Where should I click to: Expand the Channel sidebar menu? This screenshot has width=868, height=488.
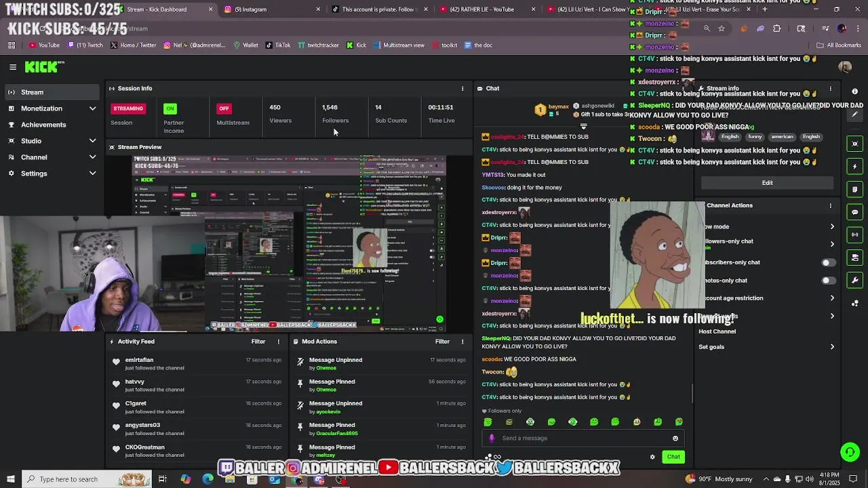tap(51, 157)
